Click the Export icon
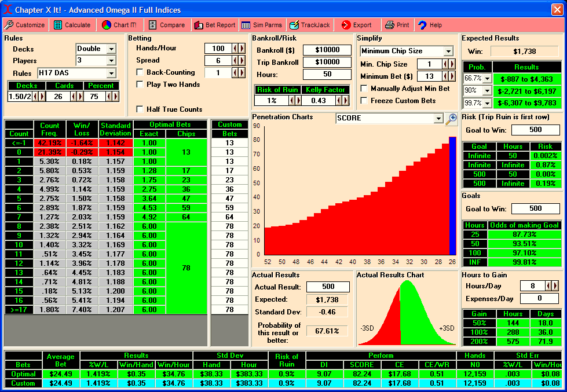The image size is (567, 392). point(346,25)
